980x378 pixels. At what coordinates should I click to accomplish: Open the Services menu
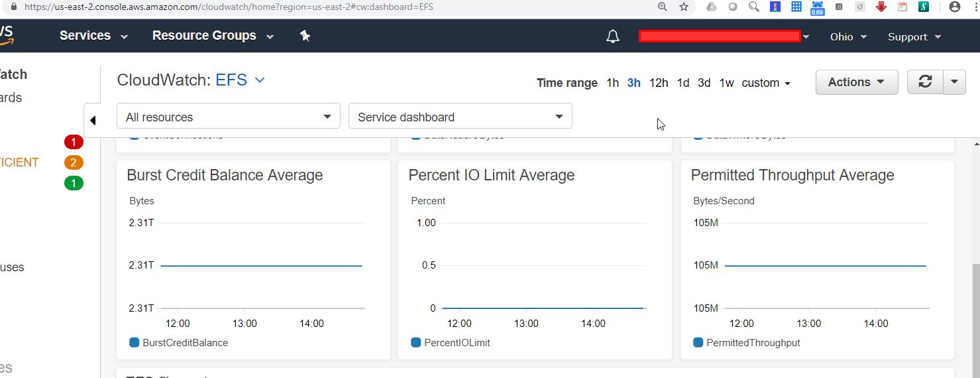point(93,36)
